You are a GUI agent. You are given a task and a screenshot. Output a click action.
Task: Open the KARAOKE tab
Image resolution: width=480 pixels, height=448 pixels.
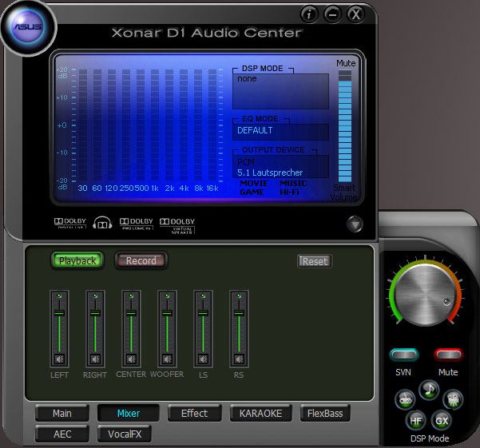(261, 414)
